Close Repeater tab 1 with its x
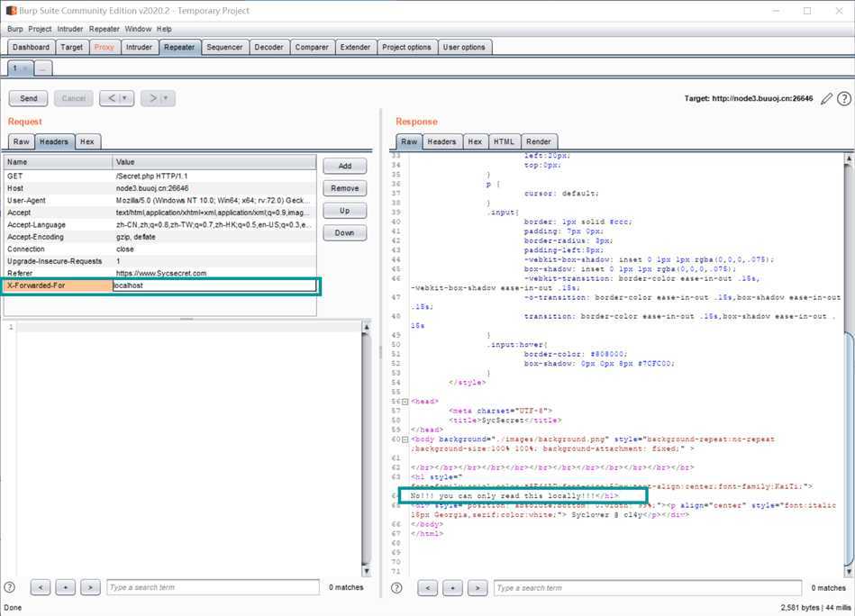This screenshot has height=616, width=855. click(25, 68)
